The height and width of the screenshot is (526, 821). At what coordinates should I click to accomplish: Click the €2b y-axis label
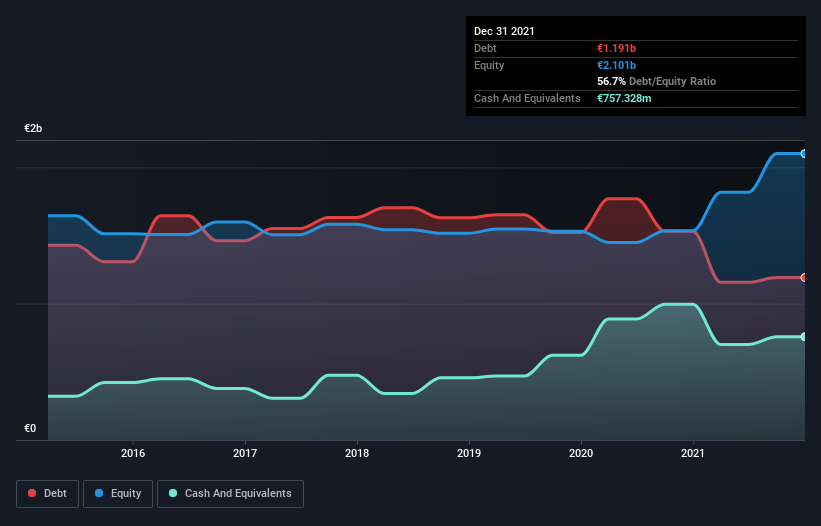coord(33,128)
